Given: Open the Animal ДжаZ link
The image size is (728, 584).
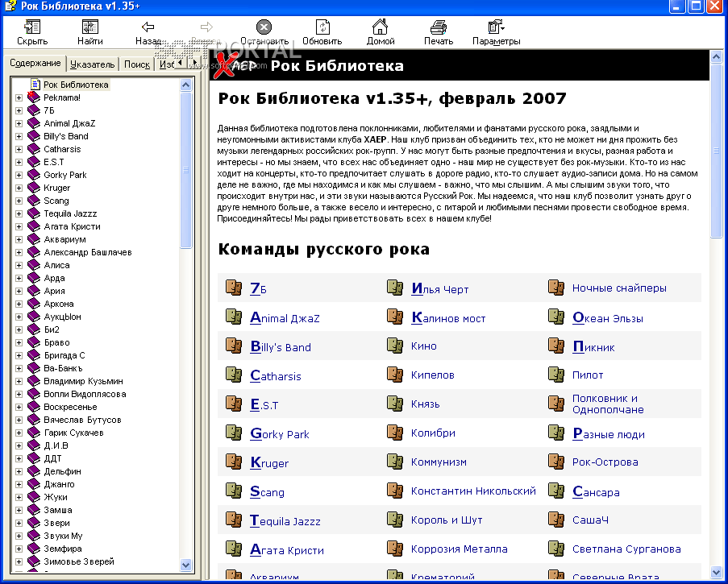Looking at the screenshot, I should (x=285, y=318).
